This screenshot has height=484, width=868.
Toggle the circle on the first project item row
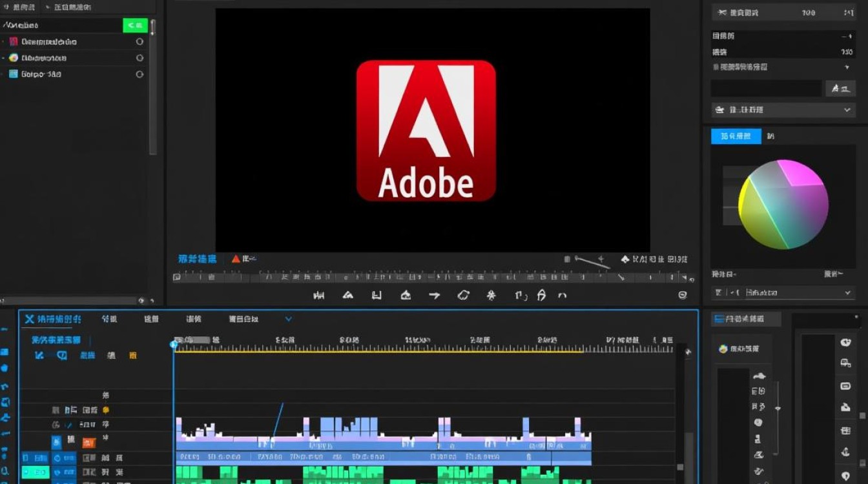(139, 41)
